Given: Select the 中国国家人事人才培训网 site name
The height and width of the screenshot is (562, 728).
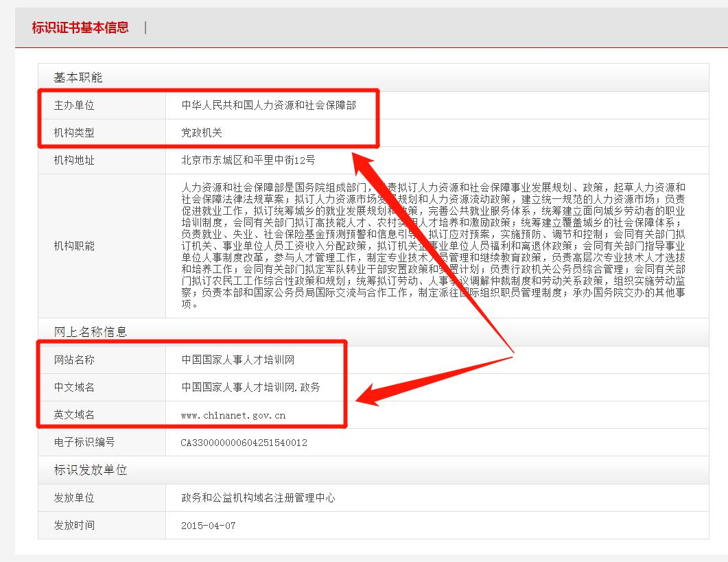Looking at the screenshot, I should [x=237, y=360].
